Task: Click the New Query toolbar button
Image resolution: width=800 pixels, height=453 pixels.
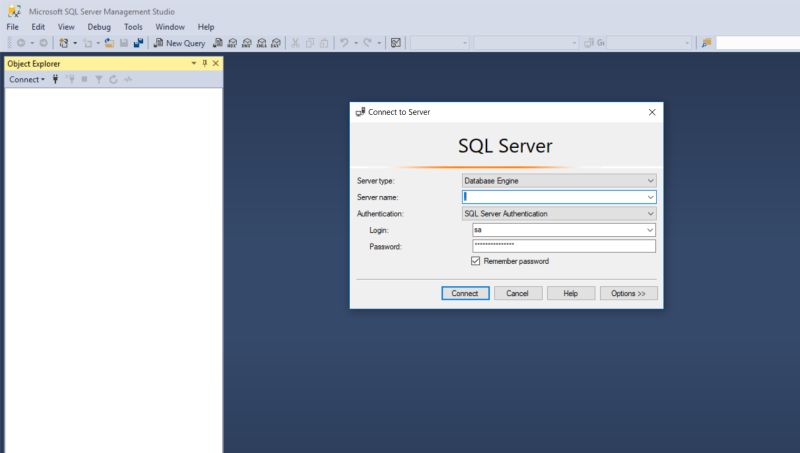Action: coord(179,43)
